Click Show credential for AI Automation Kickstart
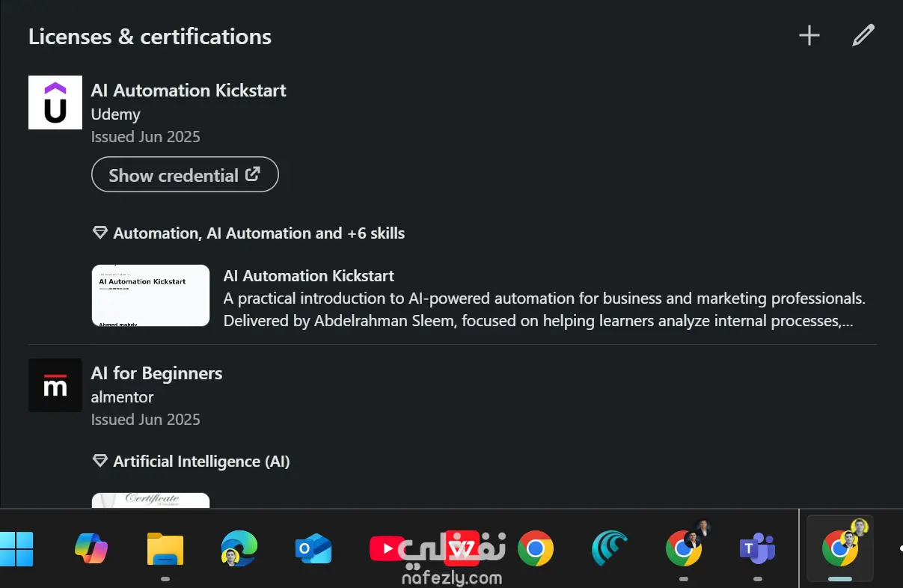 tap(185, 175)
